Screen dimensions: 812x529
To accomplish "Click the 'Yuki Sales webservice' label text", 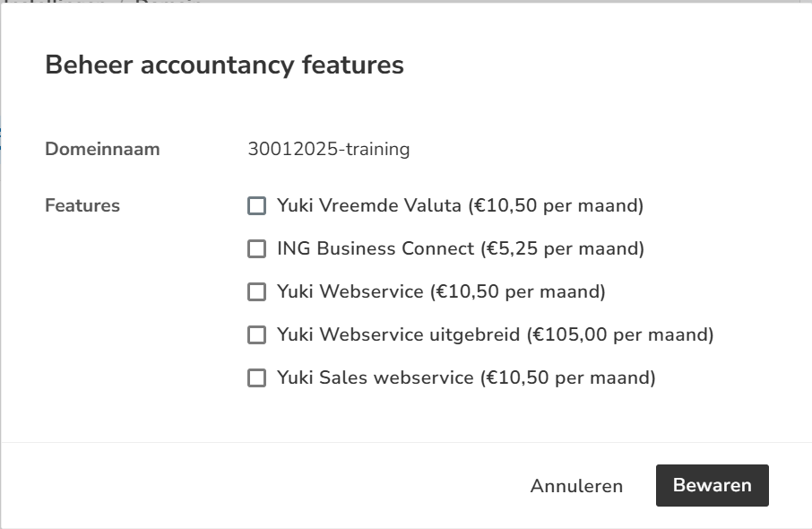I will (x=375, y=378).
